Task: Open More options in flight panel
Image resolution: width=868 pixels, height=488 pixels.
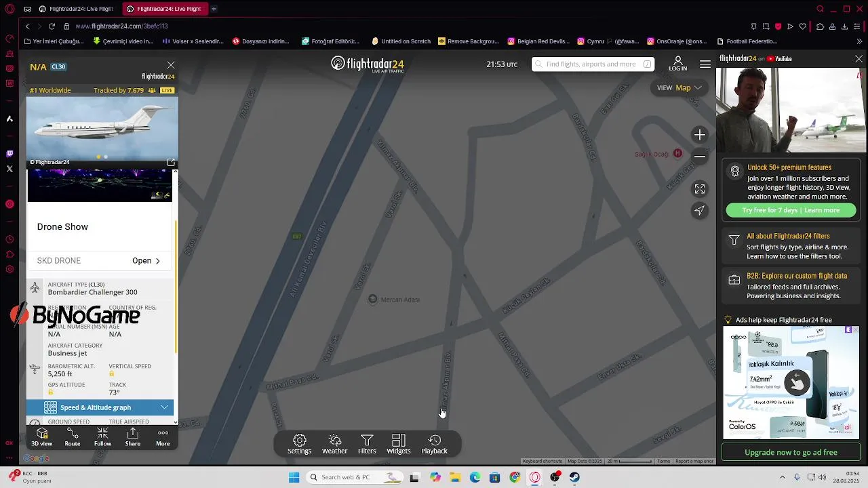Action: coord(163,437)
